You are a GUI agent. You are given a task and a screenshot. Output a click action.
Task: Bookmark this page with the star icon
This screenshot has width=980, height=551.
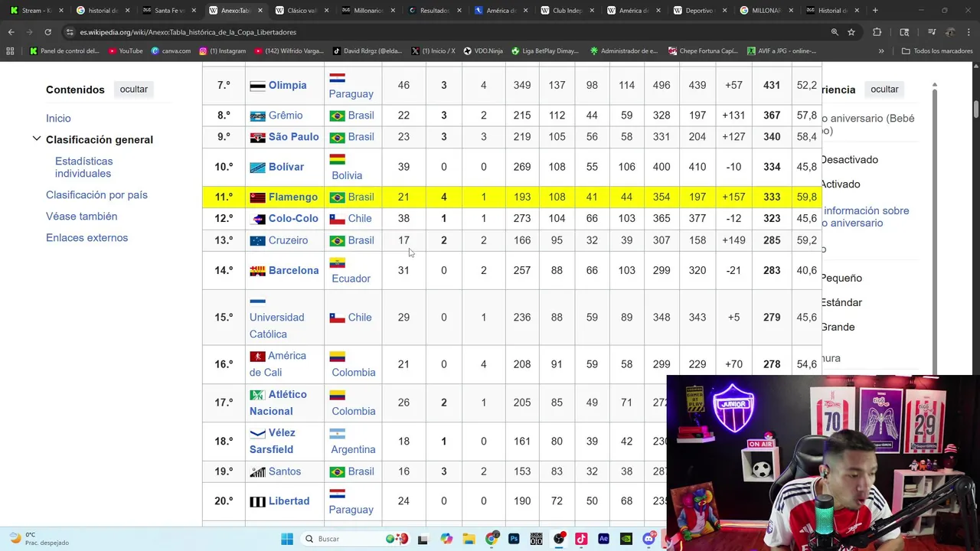851,32
